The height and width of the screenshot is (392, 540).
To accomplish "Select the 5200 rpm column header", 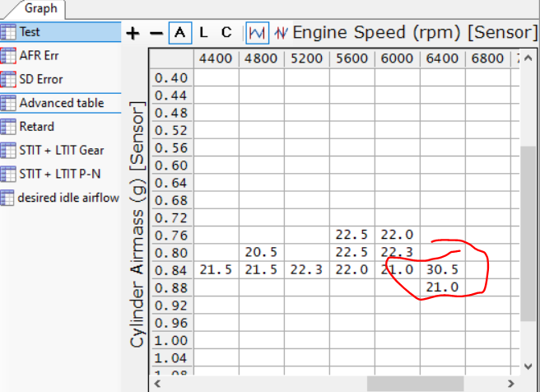I will [x=306, y=58].
